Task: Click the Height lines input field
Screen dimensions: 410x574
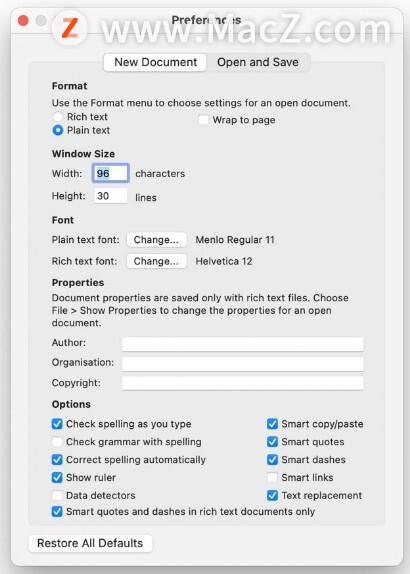Action: [111, 196]
